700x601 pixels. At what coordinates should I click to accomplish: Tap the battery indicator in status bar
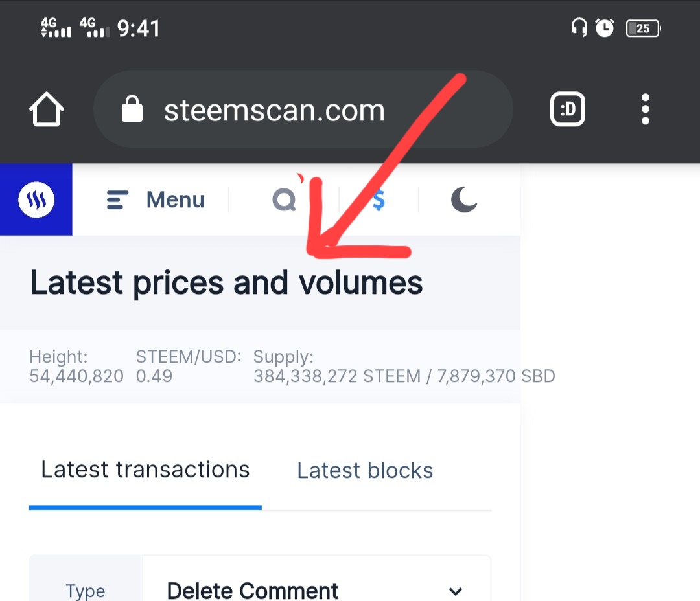[x=644, y=28]
